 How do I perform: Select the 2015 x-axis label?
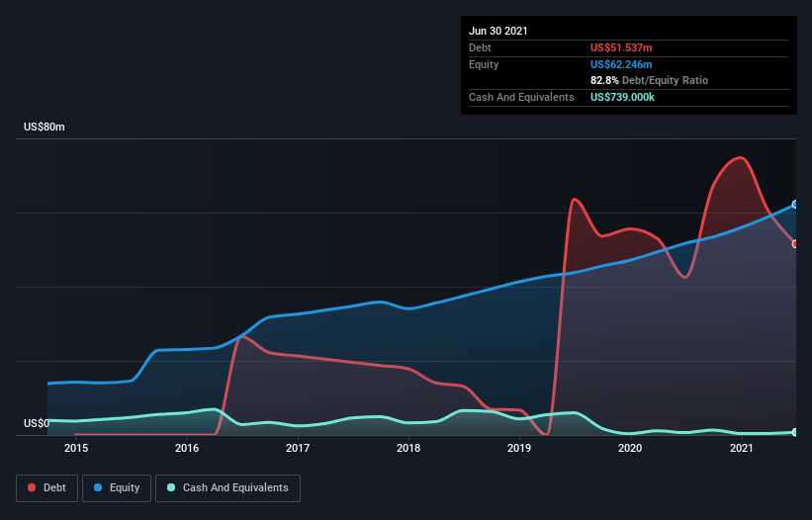(76, 448)
